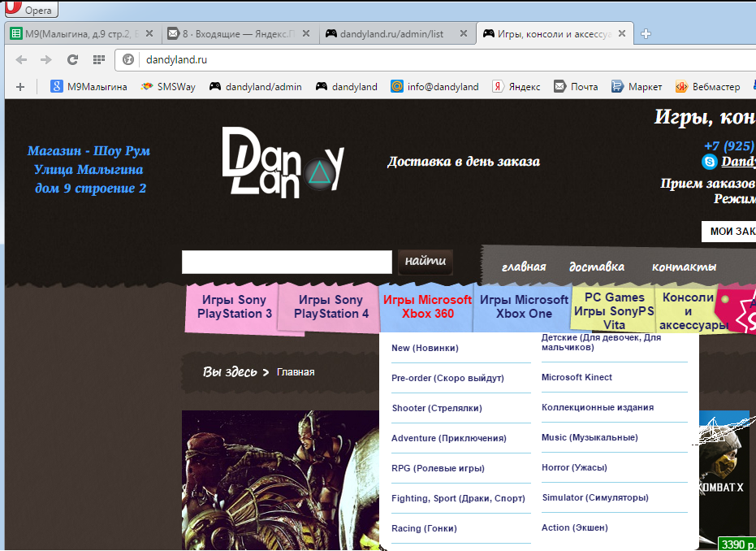The width and height of the screenshot is (756, 551).
Task: Open the контакты page link
Action: (685, 267)
